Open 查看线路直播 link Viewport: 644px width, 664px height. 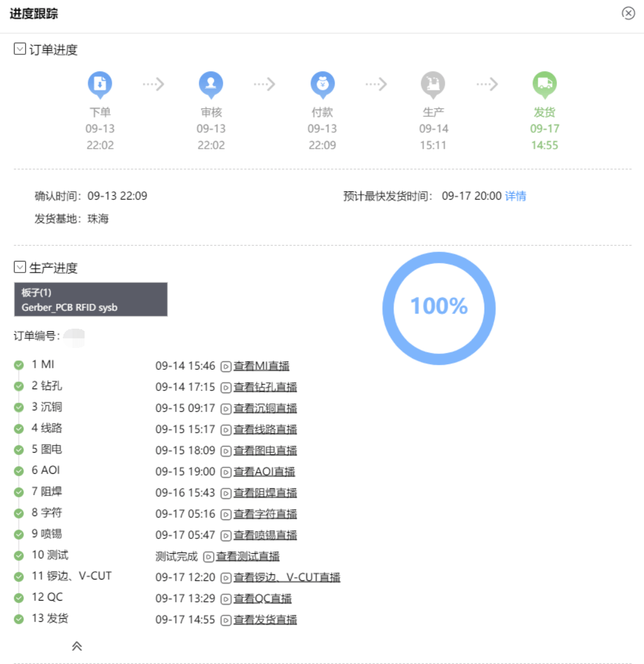point(265,430)
